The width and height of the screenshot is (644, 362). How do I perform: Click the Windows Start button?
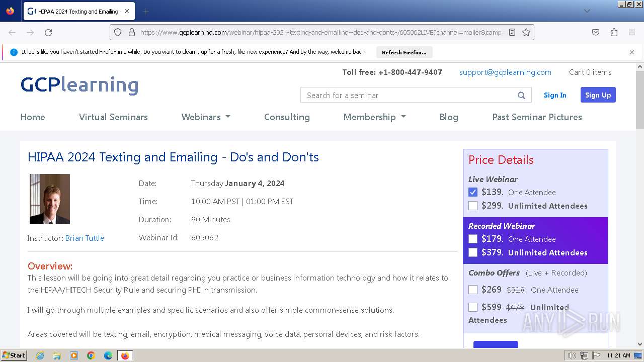[x=14, y=355]
